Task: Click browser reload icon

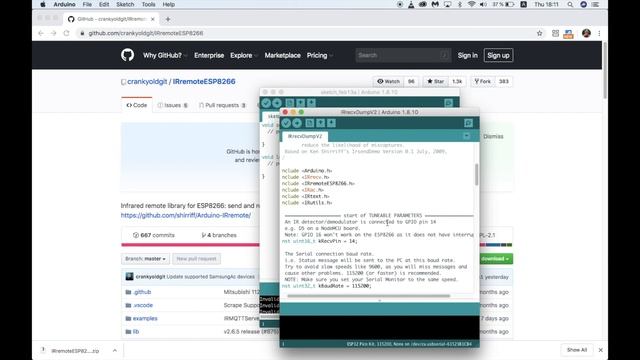Action: pyautogui.click(x=66, y=33)
